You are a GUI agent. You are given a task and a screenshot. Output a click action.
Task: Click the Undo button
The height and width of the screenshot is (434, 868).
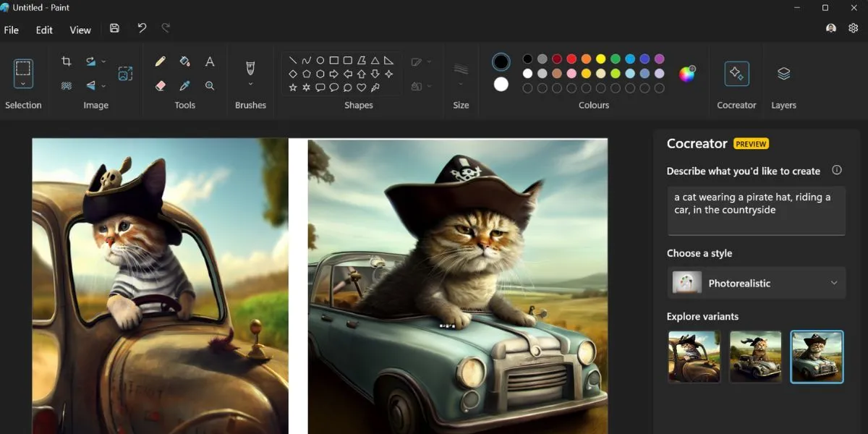pyautogui.click(x=142, y=27)
